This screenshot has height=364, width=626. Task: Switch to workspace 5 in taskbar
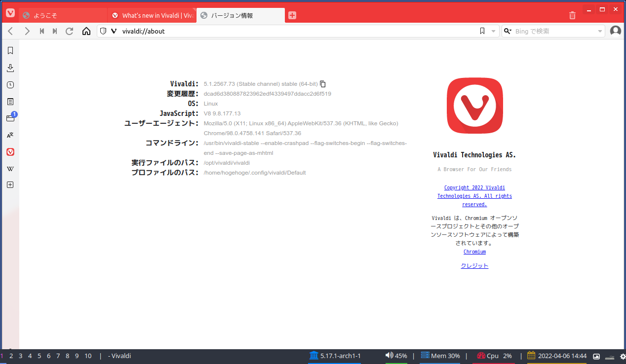click(x=39, y=356)
